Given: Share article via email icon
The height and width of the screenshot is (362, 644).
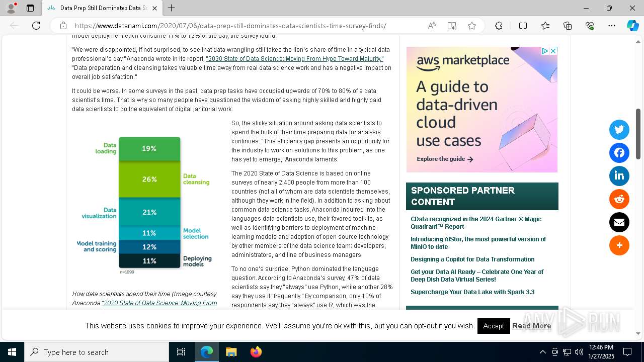Looking at the screenshot, I should click(619, 222).
